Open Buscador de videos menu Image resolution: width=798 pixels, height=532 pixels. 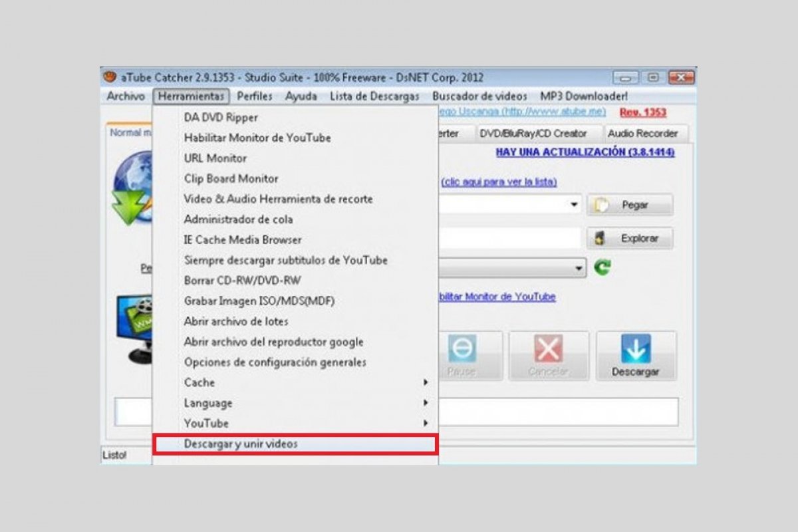click(x=479, y=96)
